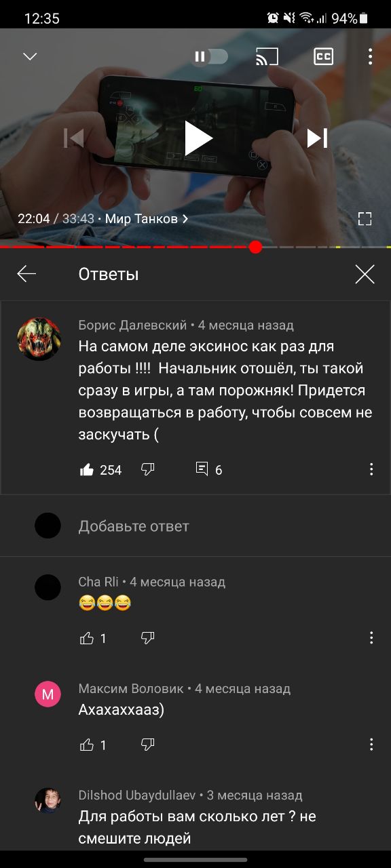Open options menu for Cha Rli's reply
The height and width of the screenshot is (868, 391).
tap(371, 638)
